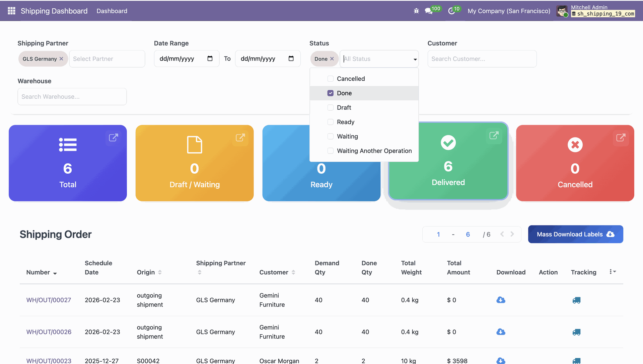This screenshot has height=364, width=643.
Task: Open optional columns toggle in table header
Action: [613, 272]
